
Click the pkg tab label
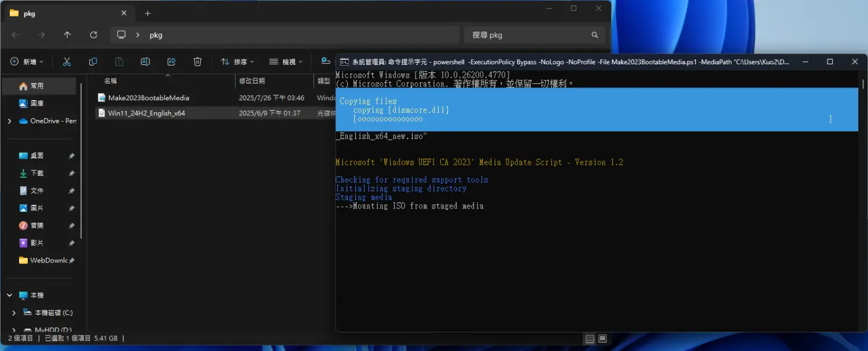pos(30,13)
